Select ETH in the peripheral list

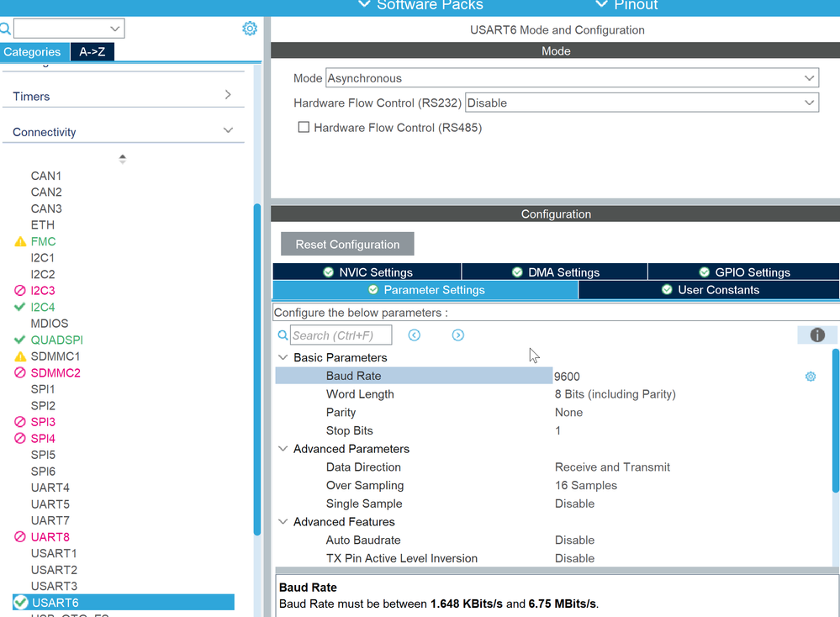42,225
